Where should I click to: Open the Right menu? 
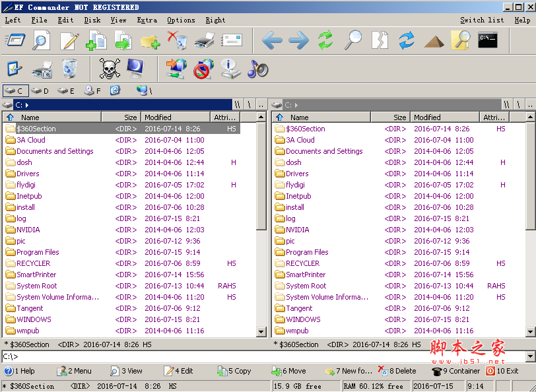[x=215, y=20]
